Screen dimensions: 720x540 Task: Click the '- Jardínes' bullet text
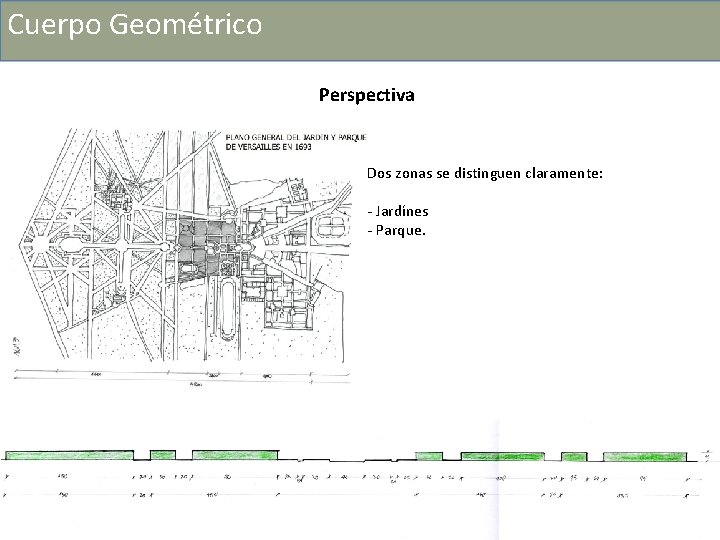click(398, 211)
